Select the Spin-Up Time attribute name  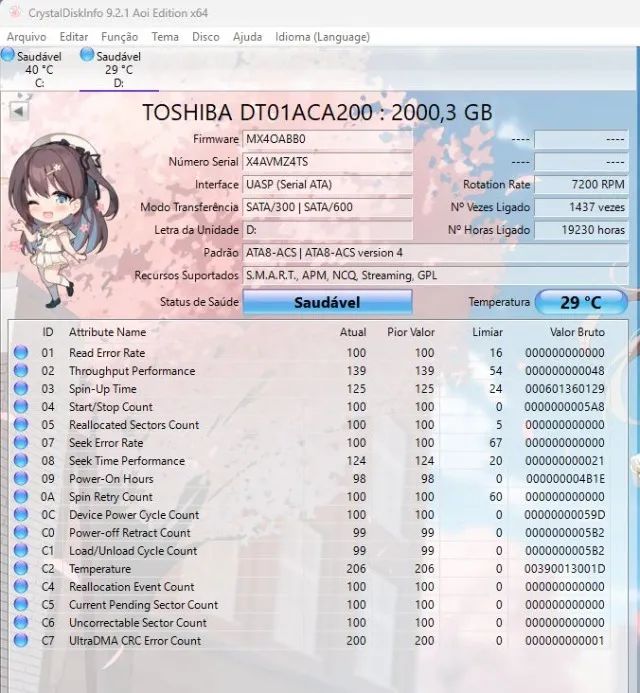tap(103, 389)
